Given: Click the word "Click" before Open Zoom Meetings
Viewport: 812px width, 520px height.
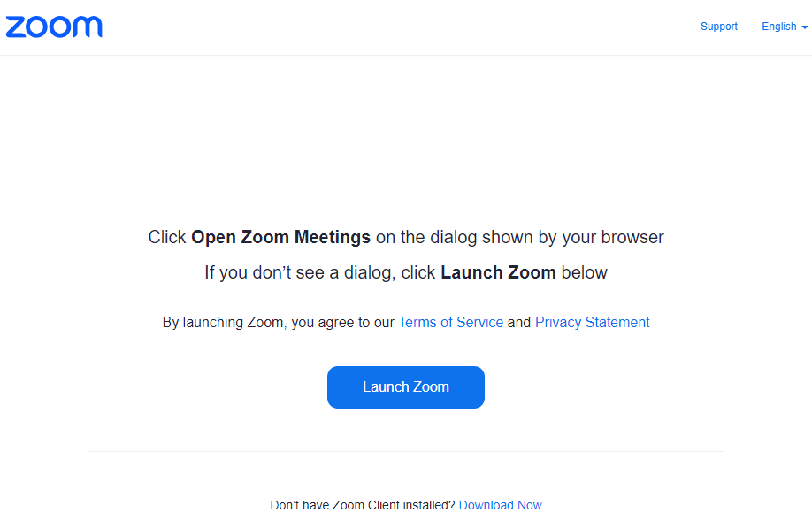Looking at the screenshot, I should click(167, 237).
